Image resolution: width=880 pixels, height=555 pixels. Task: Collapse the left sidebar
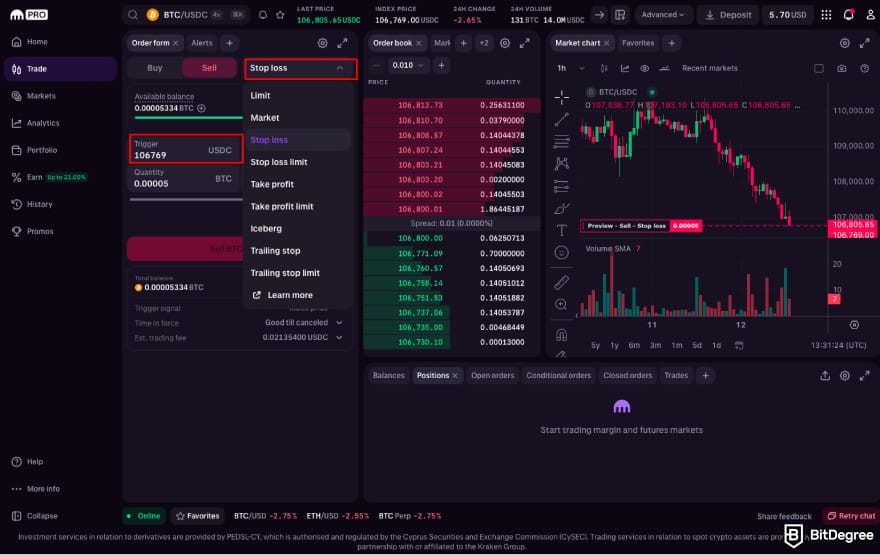(x=35, y=516)
